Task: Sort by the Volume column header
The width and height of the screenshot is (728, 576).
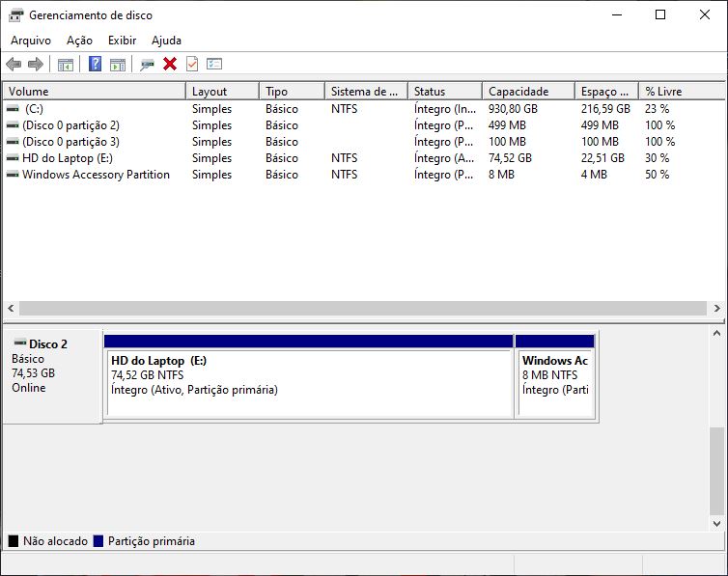Action: 95,91
